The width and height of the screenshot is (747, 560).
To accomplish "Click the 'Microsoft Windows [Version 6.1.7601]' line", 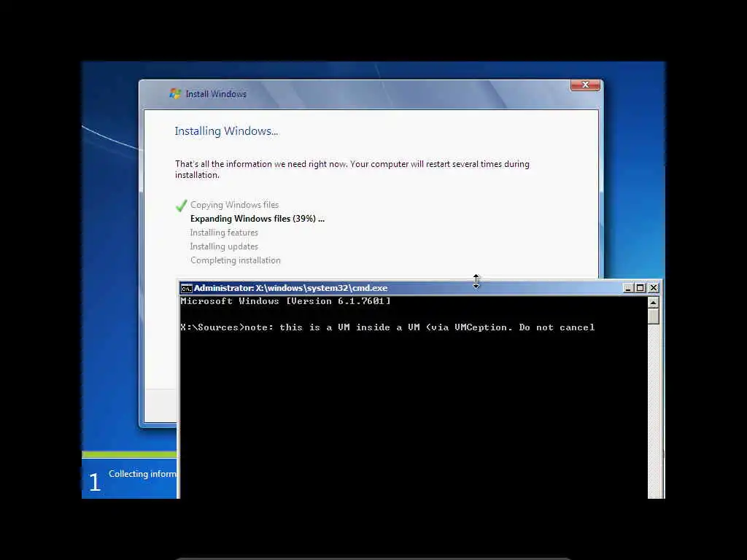I will tap(285, 301).
